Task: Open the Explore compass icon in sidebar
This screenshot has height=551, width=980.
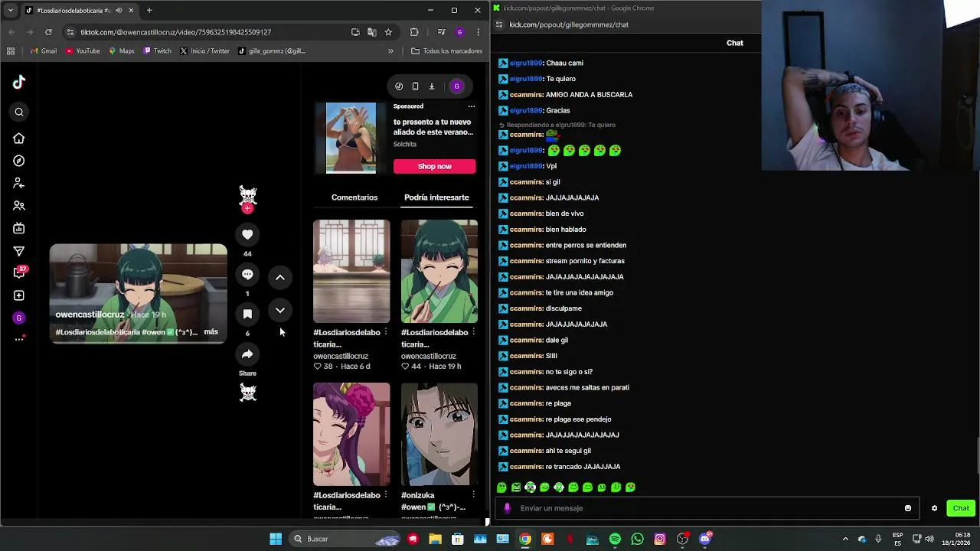Action: [x=19, y=161]
